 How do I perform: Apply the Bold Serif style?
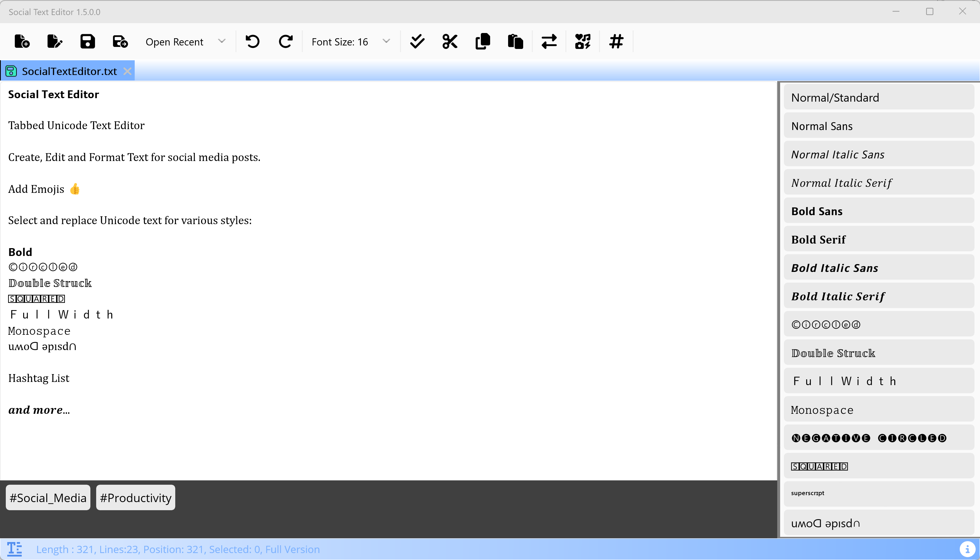tap(878, 239)
